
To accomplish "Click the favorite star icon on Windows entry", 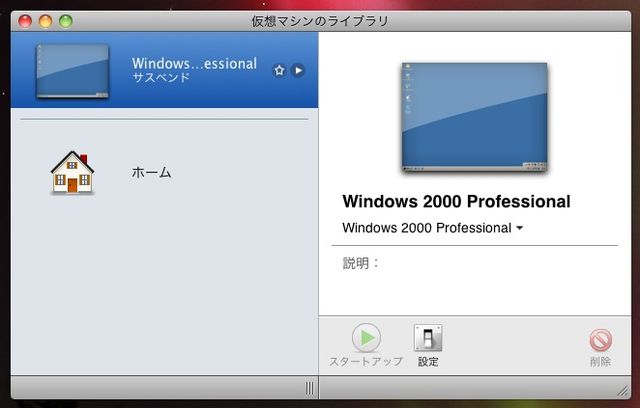I will 279,71.
